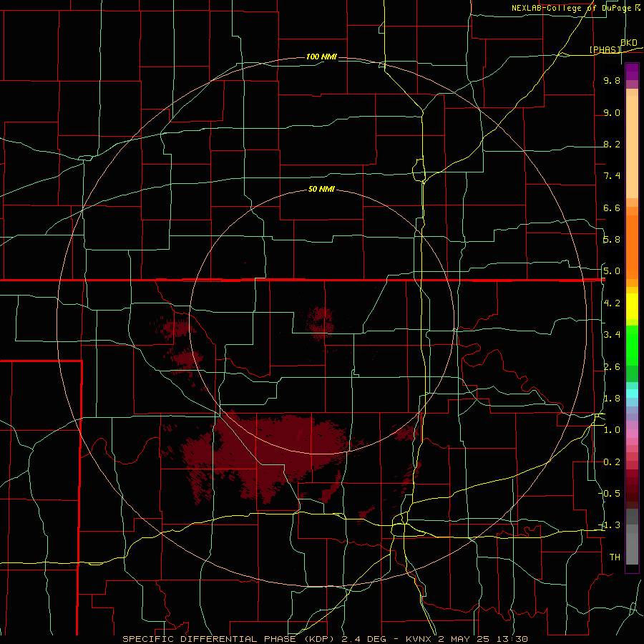Pick the bright green segment of color bar
Screen dimensions: 644x644
632,345
